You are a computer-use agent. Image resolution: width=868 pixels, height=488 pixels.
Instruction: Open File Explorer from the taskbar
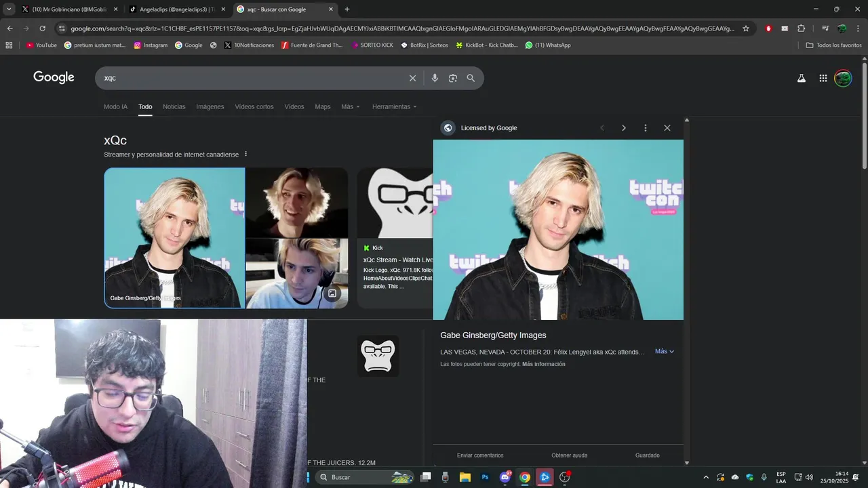click(x=465, y=477)
